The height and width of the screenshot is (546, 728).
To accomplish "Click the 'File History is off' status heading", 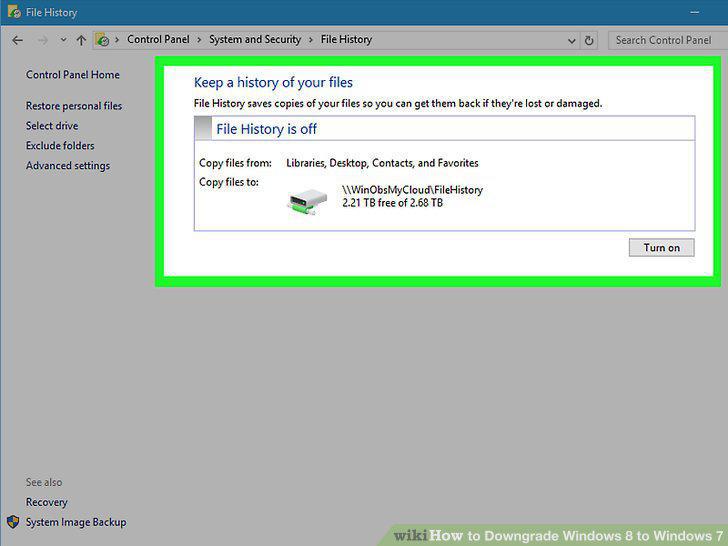I will (266, 129).
